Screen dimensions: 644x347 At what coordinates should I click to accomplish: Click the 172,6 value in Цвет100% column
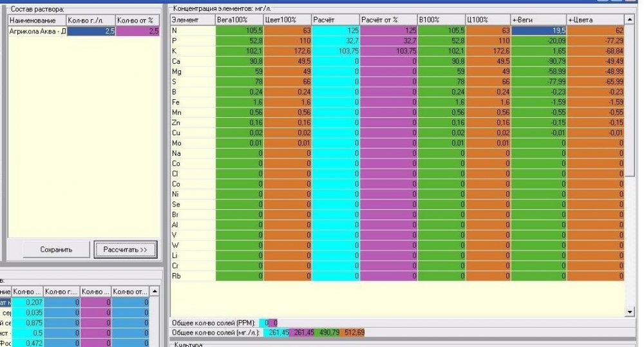pyautogui.click(x=287, y=51)
